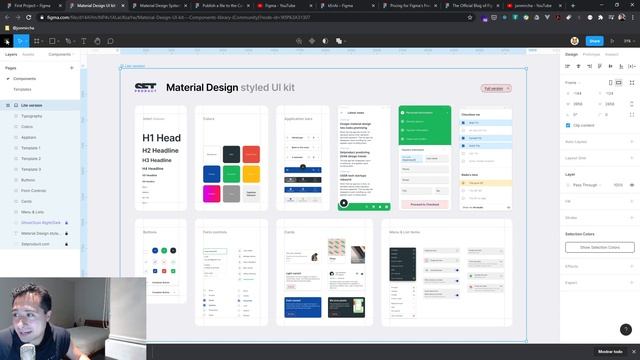Image resolution: width=640 pixels, height=360 pixels.
Task: Open the Components pages dropdown
Action: click(x=61, y=54)
